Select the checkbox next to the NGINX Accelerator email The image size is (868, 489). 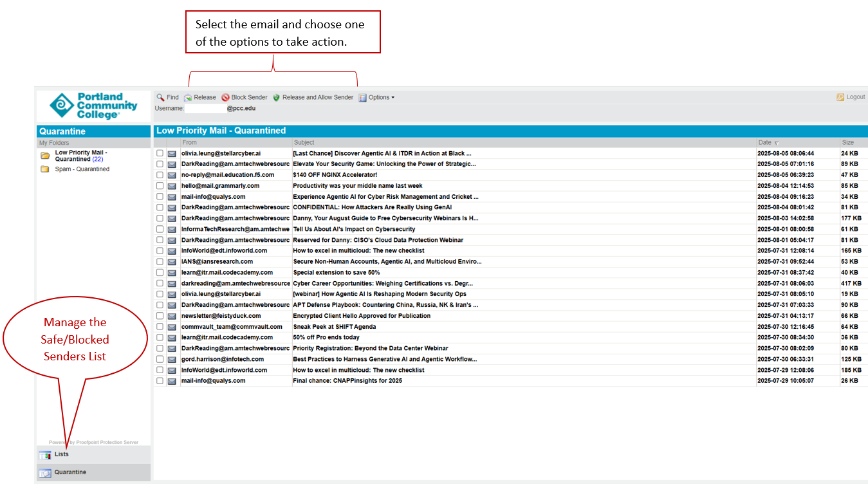pyautogui.click(x=159, y=174)
